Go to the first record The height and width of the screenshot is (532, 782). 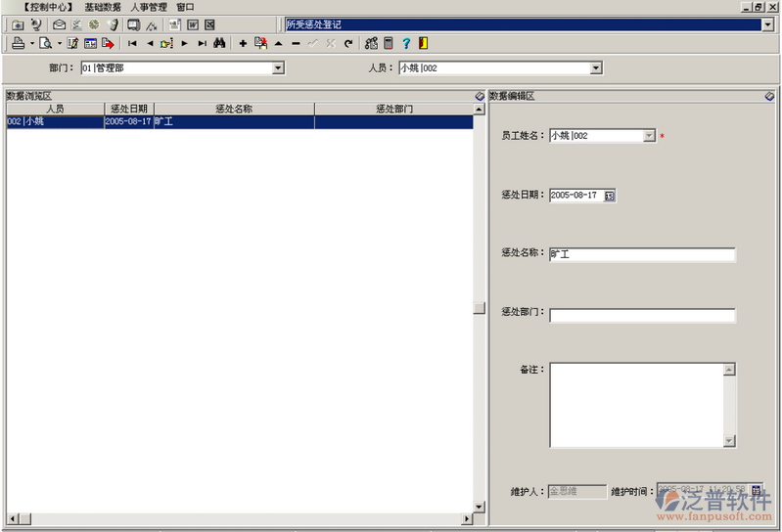(132, 43)
